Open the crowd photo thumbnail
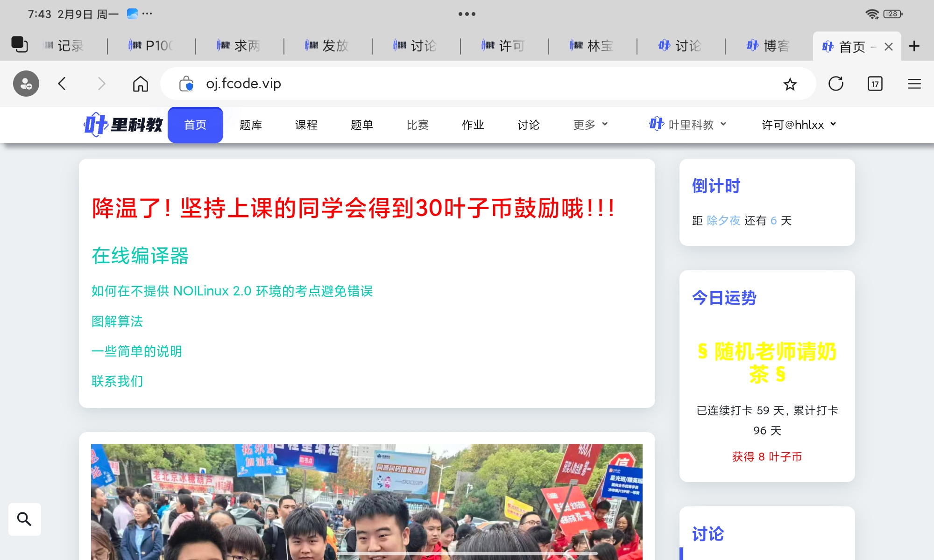Screen dimensions: 934x560 pyautogui.click(x=367, y=502)
